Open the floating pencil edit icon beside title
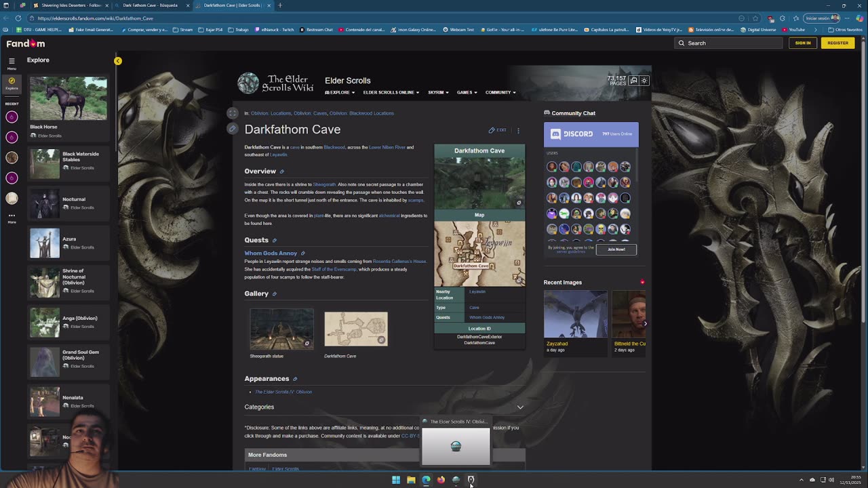This screenshot has height=488, width=868. (x=233, y=128)
